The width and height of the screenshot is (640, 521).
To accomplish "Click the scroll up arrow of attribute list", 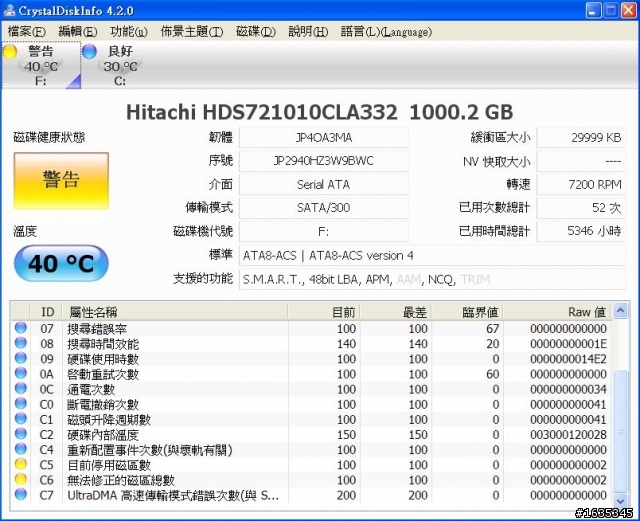I will pyautogui.click(x=620, y=311).
